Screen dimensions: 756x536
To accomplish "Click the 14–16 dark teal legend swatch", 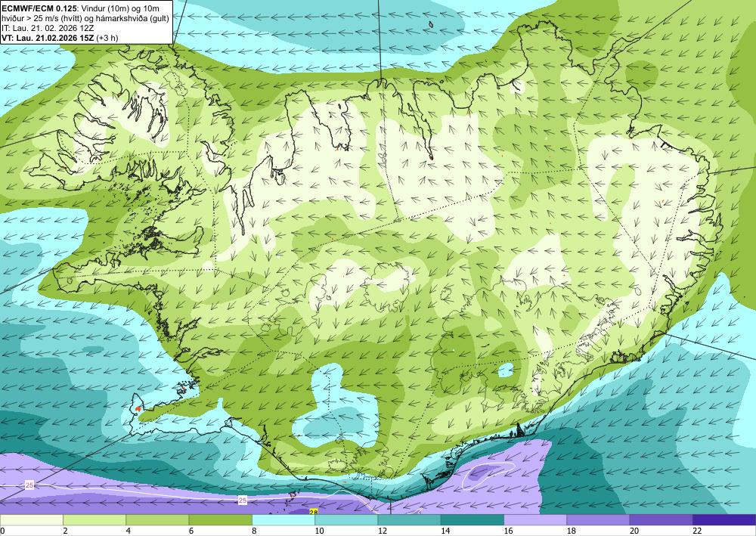I will (472, 520).
